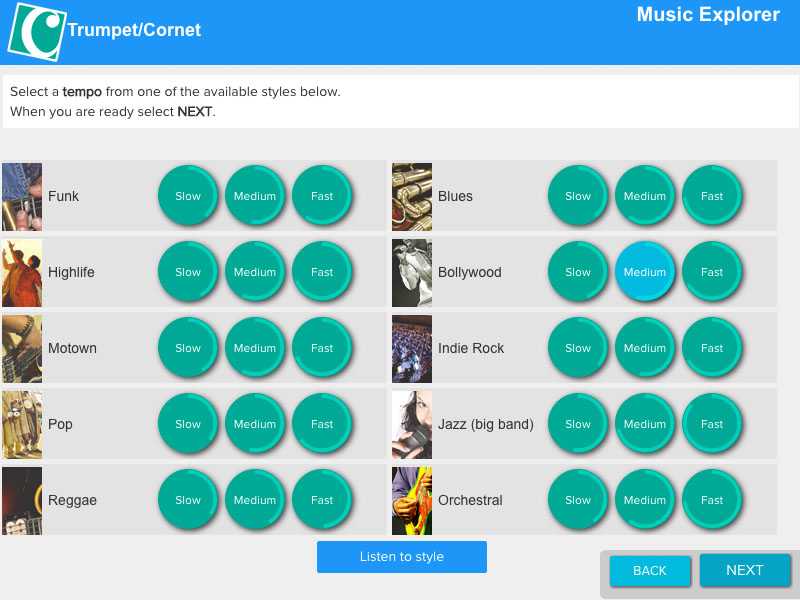Select the Blues brass instrument thumbnail

pyautogui.click(x=412, y=197)
